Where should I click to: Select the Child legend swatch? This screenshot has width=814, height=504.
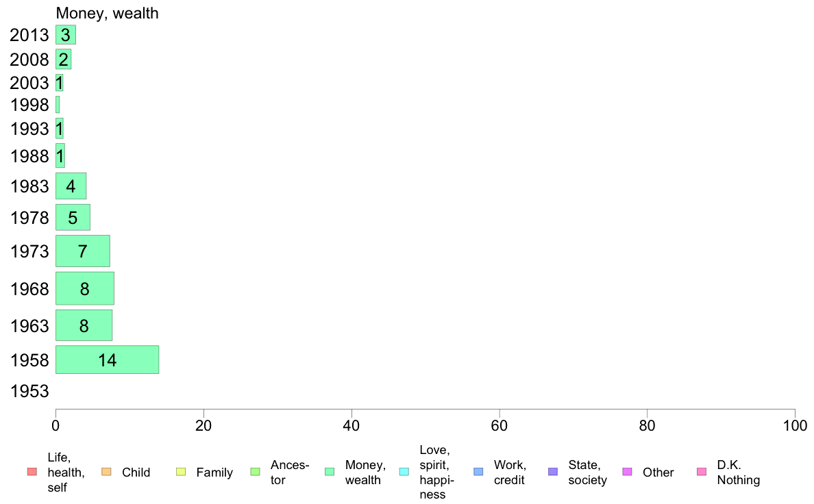(x=106, y=472)
